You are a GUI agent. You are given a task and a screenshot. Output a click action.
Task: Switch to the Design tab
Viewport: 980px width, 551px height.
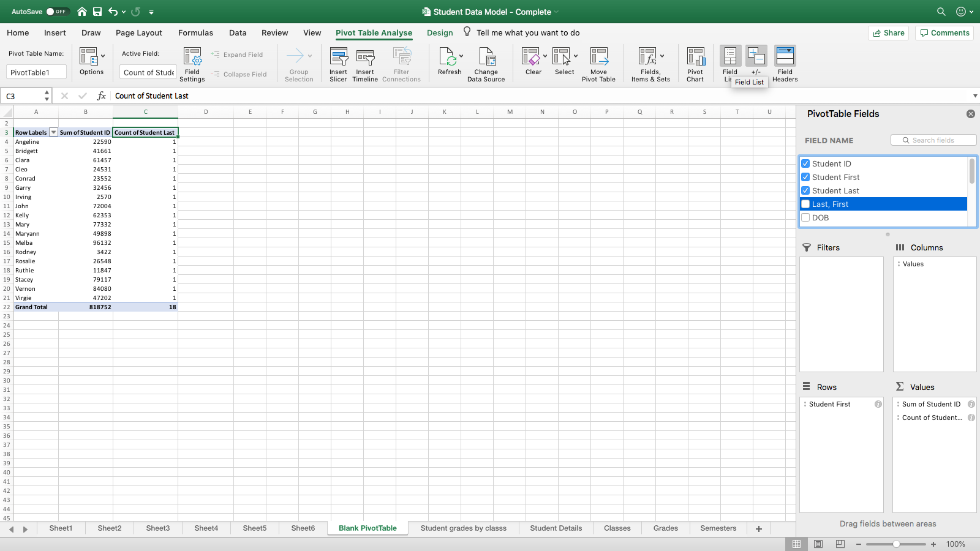tap(439, 32)
